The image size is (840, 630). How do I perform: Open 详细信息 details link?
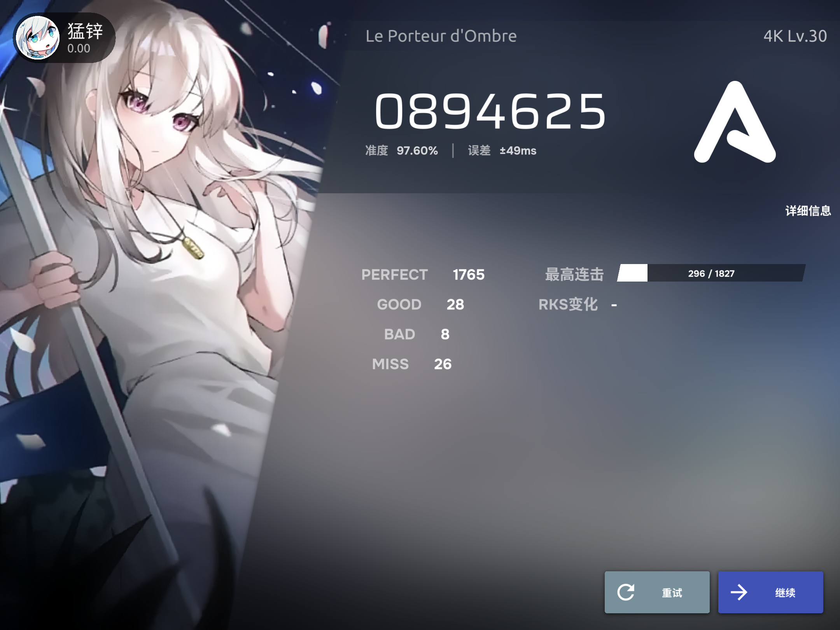coord(808,211)
